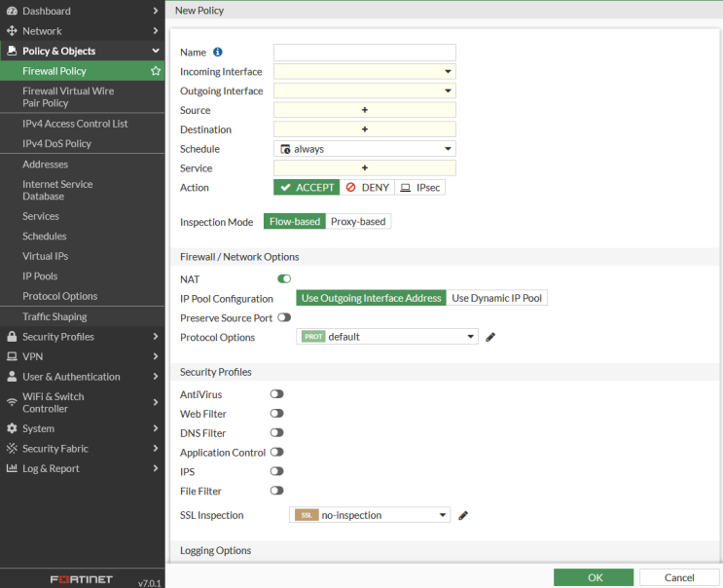Click the pencil icon beside Protocol Options
The image size is (723, 588).
[490, 337]
